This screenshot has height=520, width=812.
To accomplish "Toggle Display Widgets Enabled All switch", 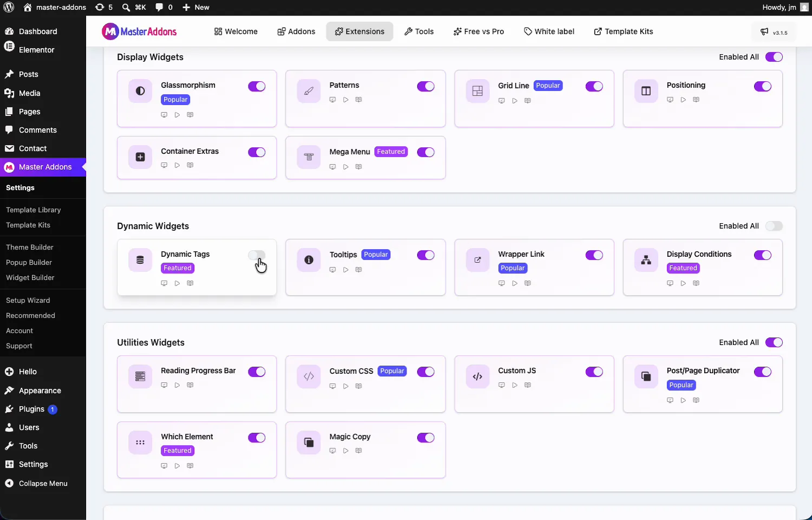I will tap(774, 57).
